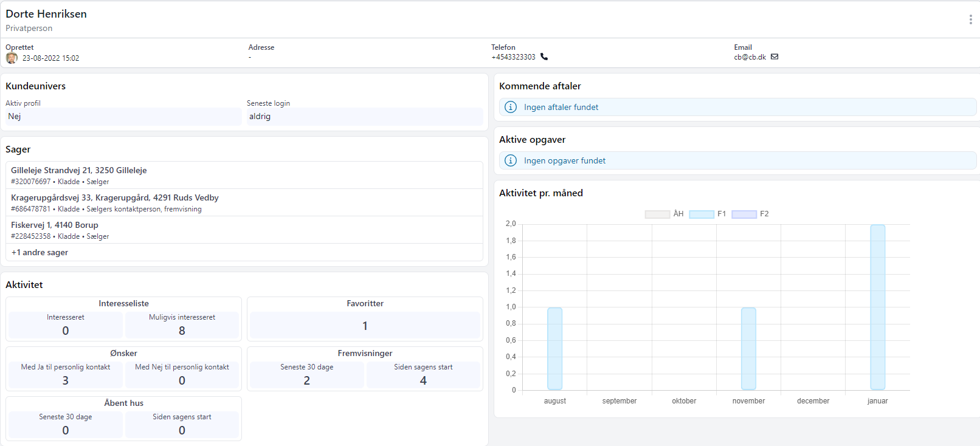Click the august bar in chart
The height and width of the screenshot is (446, 980).
pyautogui.click(x=554, y=348)
